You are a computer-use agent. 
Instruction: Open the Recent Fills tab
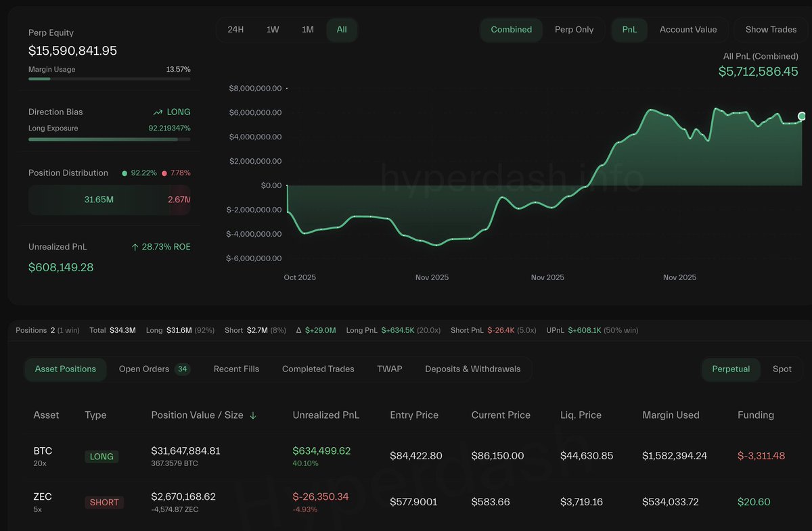tap(236, 369)
